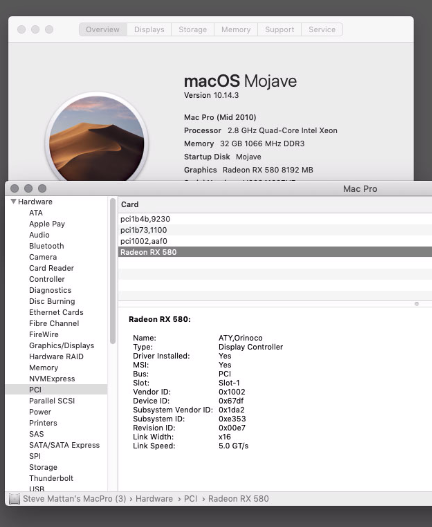Close the Mac Pro System Information window
This screenshot has height=527, width=432.
[14, 189]
